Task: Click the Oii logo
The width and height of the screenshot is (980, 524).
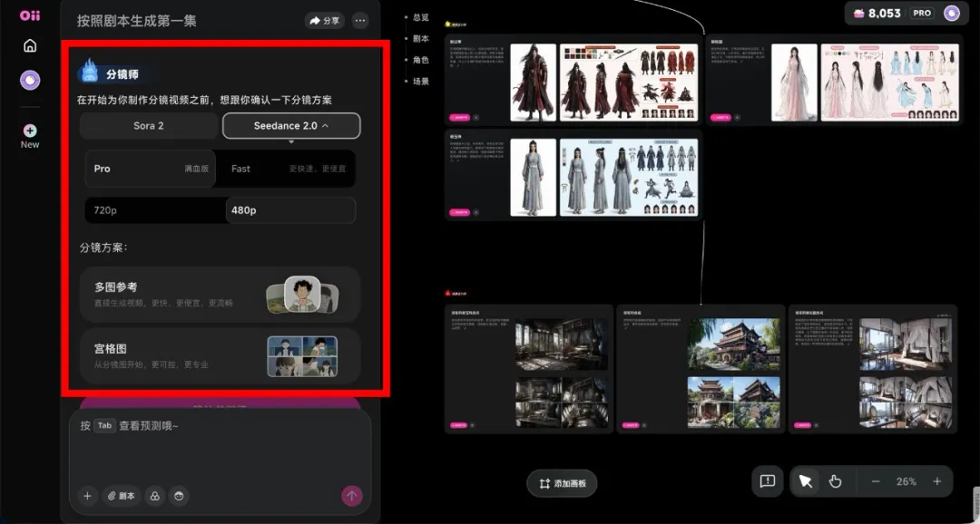Action: click(x=29, y=15)
